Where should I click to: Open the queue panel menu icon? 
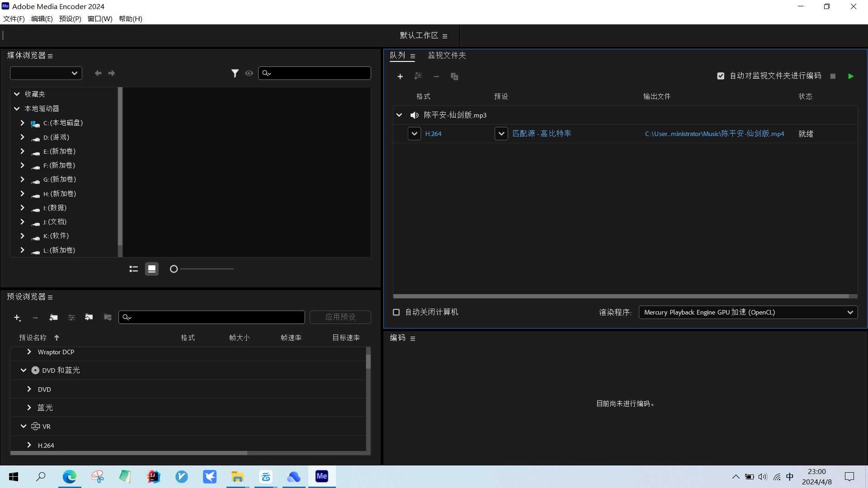413,56
